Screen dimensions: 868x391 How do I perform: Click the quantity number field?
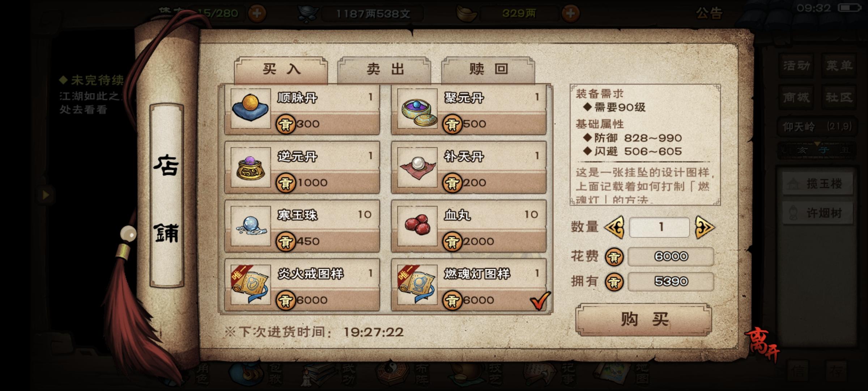click(659, 227)
